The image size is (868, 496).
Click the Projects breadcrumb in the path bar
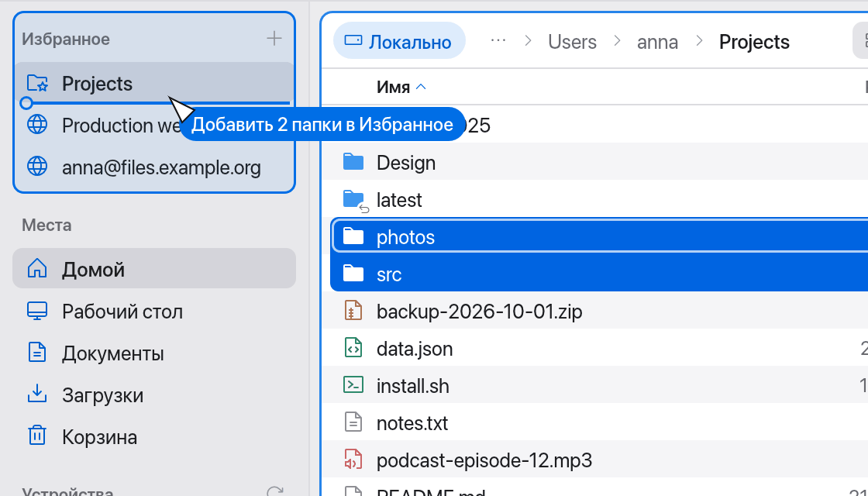pyautogui.click(x=754, y=42)
